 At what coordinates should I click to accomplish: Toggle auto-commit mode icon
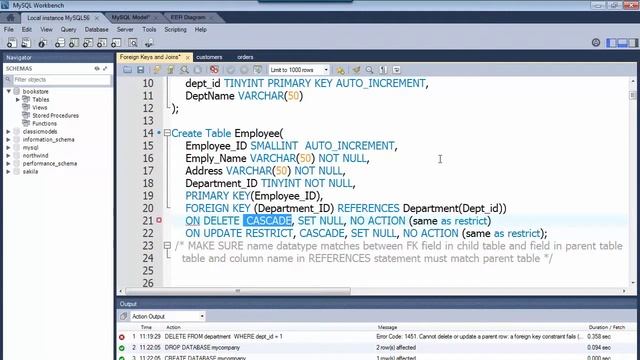[x=258, y=70]
